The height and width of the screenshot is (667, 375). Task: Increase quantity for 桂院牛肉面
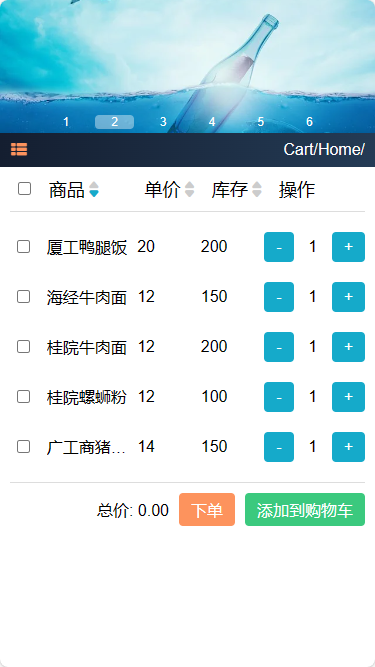point(348,347)
